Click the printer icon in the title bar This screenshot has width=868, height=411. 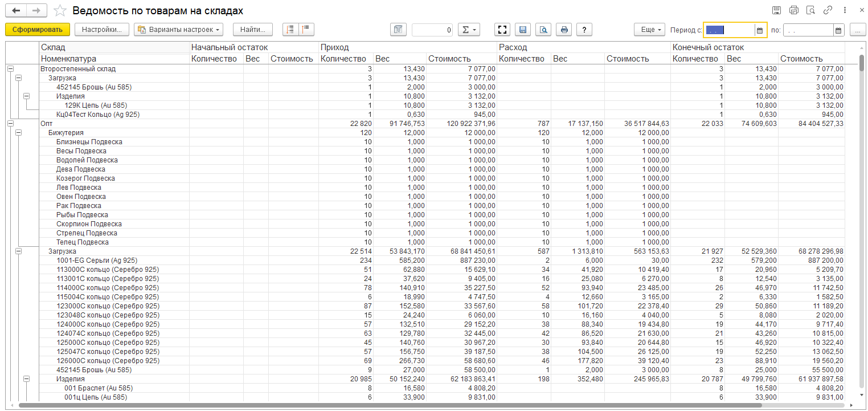tap(794, 10)
